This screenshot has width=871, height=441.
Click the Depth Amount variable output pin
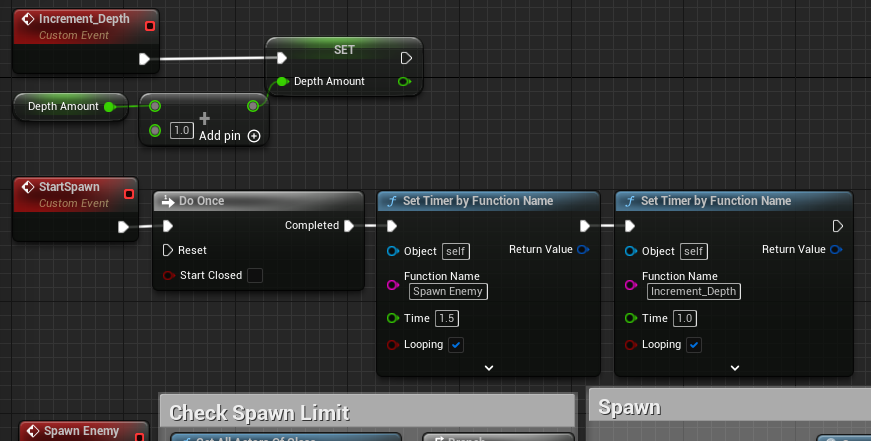108,106
